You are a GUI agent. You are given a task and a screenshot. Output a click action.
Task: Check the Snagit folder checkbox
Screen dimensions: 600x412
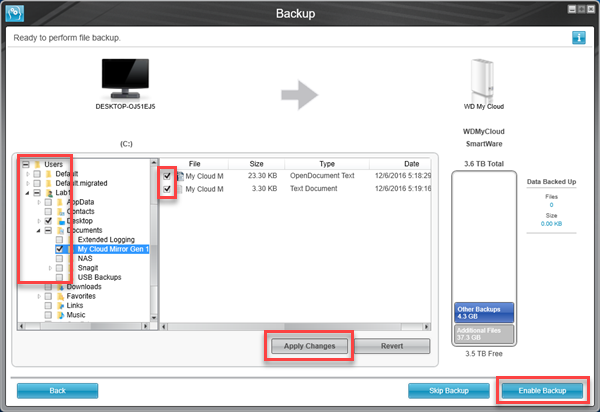click(x=59, y=268)
